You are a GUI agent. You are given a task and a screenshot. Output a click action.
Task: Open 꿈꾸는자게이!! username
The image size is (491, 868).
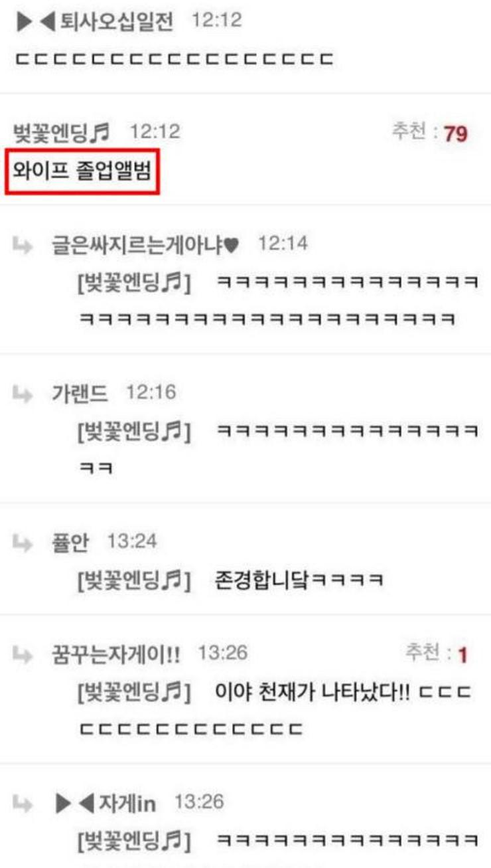click(115, 655)
